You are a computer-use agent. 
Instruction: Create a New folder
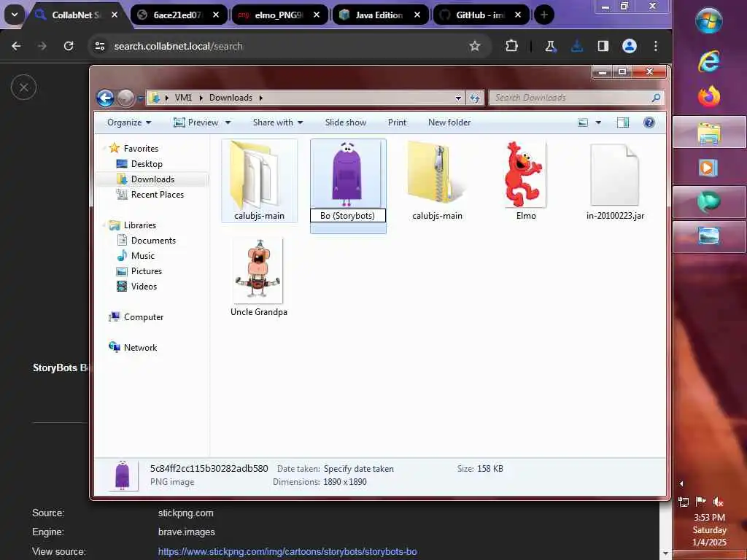[x=449, y=122]
